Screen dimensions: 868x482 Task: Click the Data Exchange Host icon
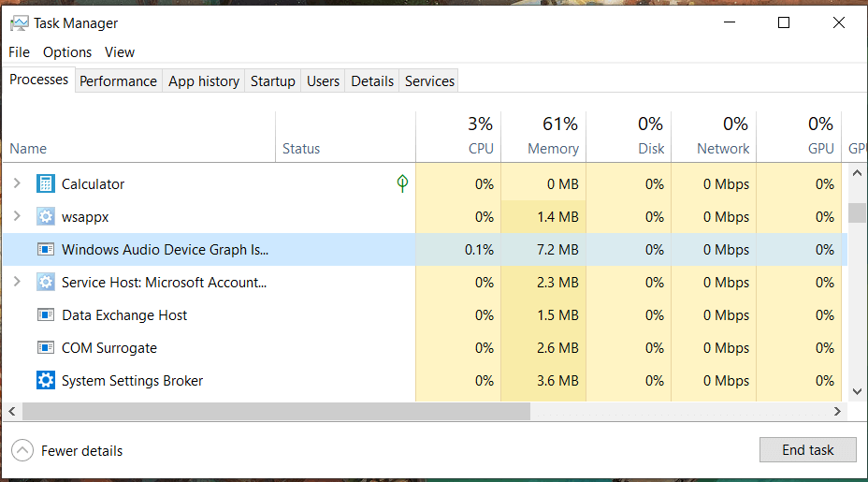tap(46, 314)
